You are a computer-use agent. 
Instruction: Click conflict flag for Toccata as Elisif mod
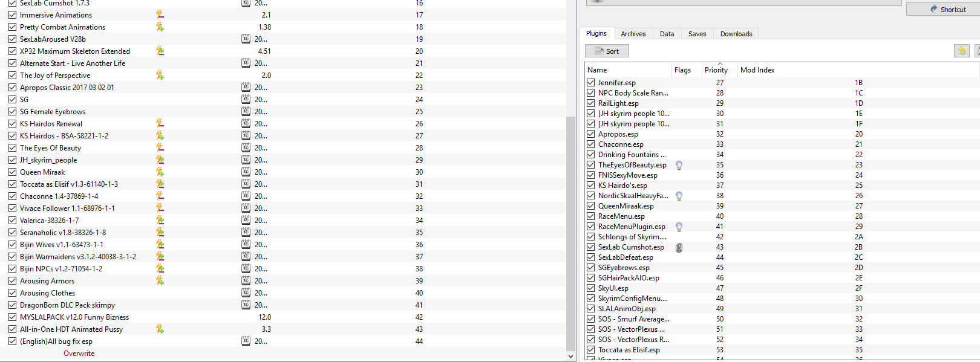160,184
